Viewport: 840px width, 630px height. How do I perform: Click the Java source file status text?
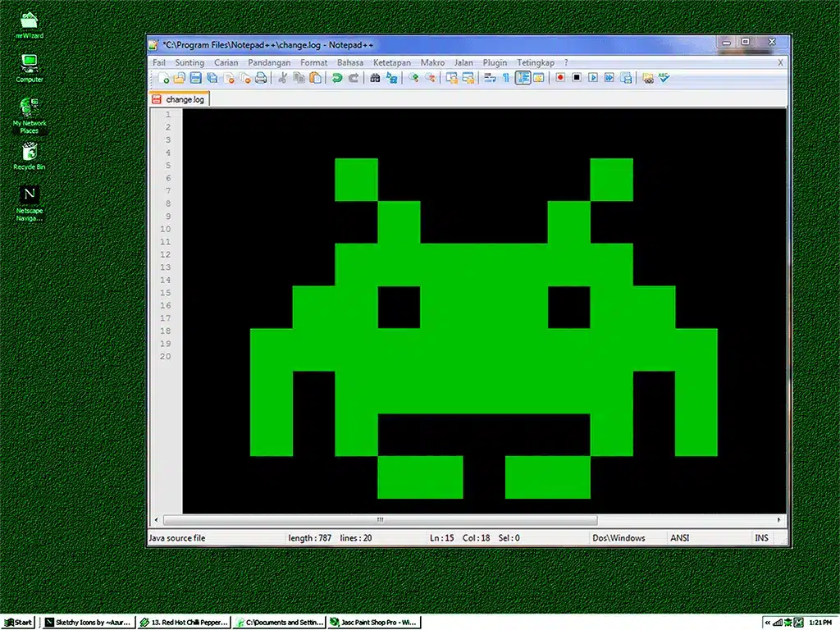(177, 538)
